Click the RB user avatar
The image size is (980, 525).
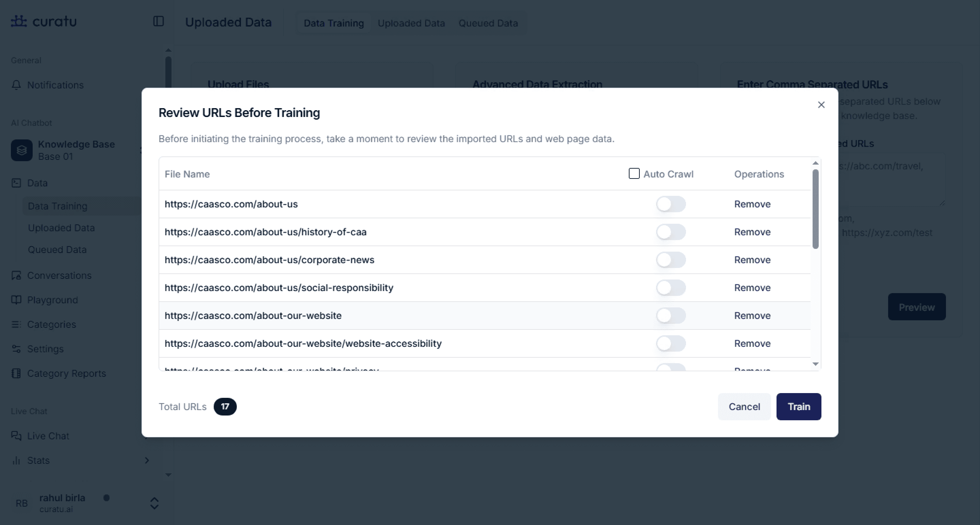point(22,503)
